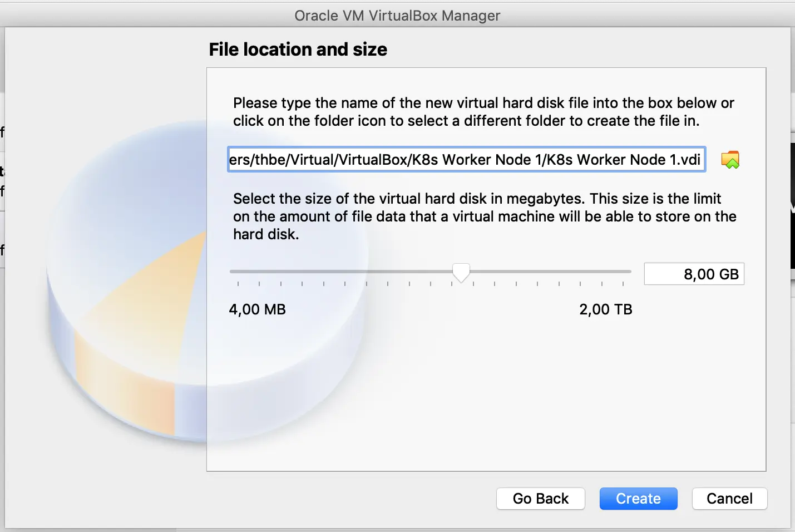
Task: Click the slider track near the 2,00 TB end
Action: (612, 272)
